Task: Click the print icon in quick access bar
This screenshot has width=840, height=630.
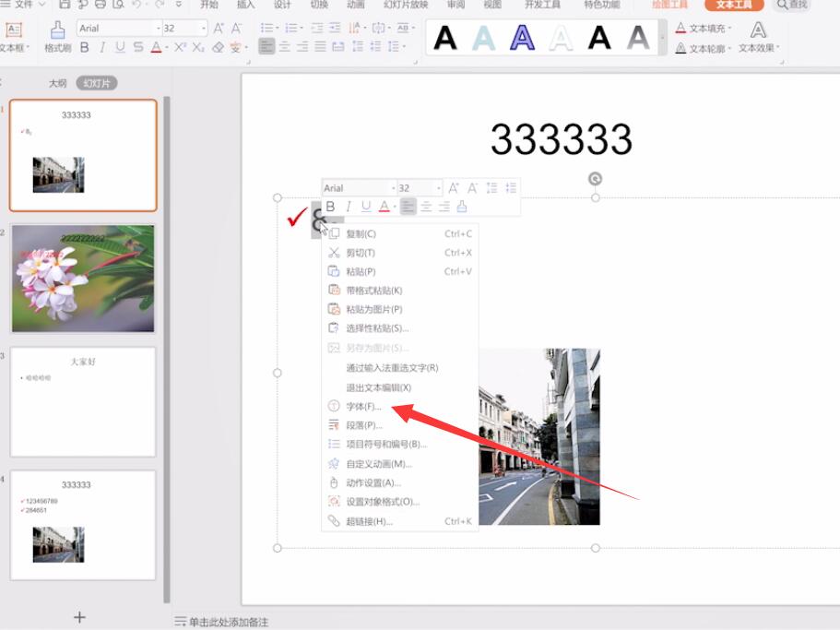Action: pos(101,5)
